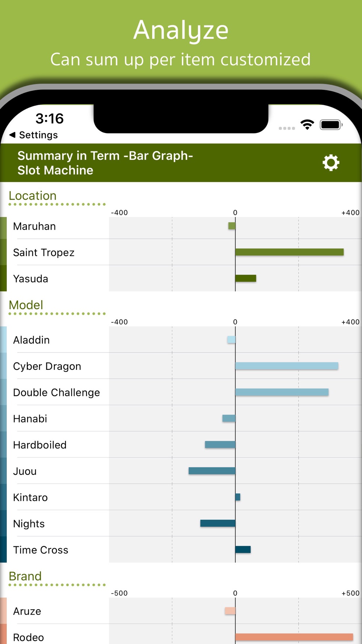Choose the Aladdin model row

[x=181, y=339]
